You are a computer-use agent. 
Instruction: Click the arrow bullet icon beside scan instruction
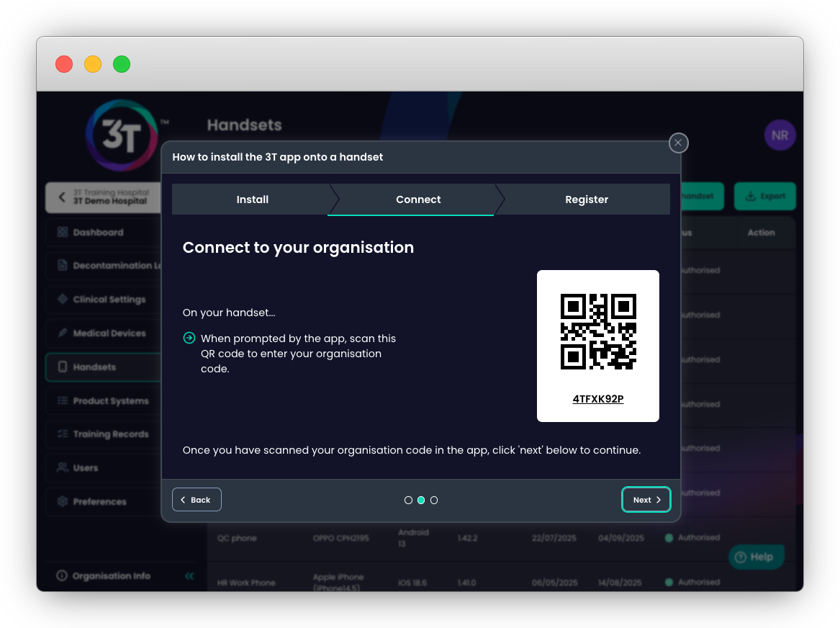(189, 338)
